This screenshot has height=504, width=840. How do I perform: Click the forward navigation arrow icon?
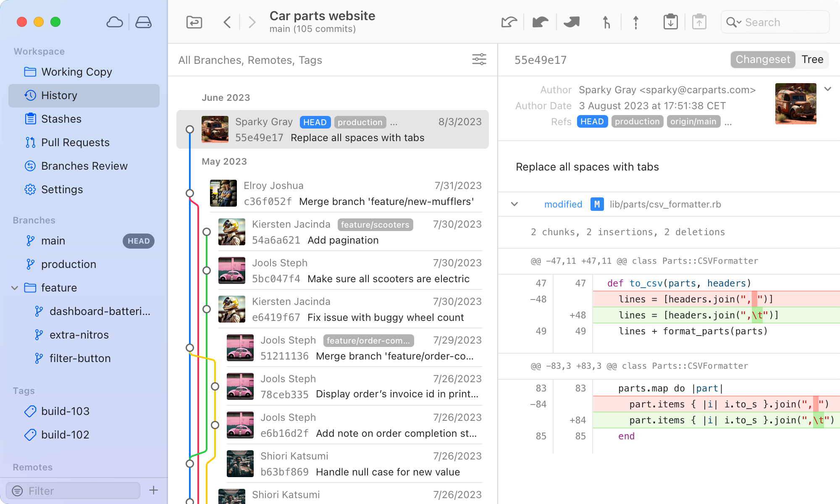point(252,22)
